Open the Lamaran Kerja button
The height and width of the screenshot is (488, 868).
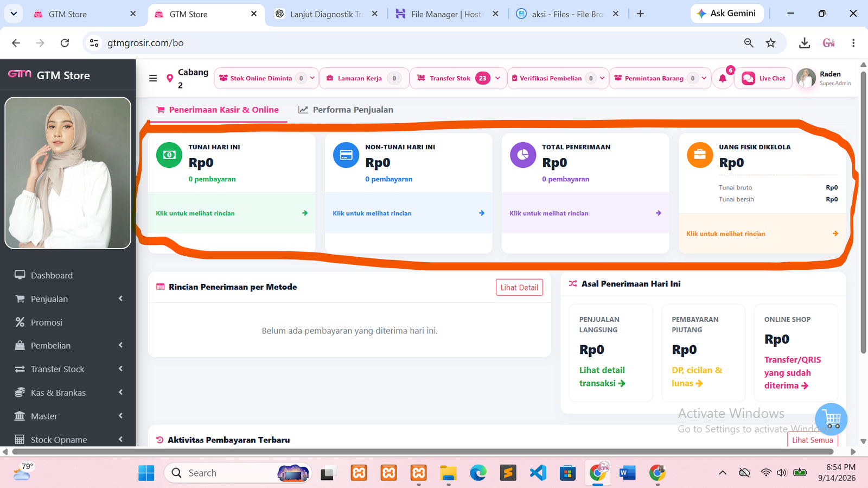[363, 78]
